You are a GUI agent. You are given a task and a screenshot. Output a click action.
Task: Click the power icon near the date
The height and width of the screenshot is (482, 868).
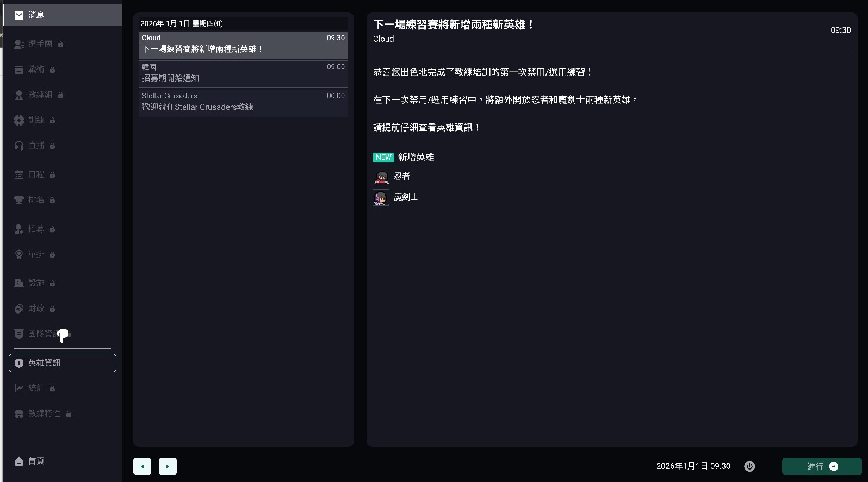tap(749, 466)
